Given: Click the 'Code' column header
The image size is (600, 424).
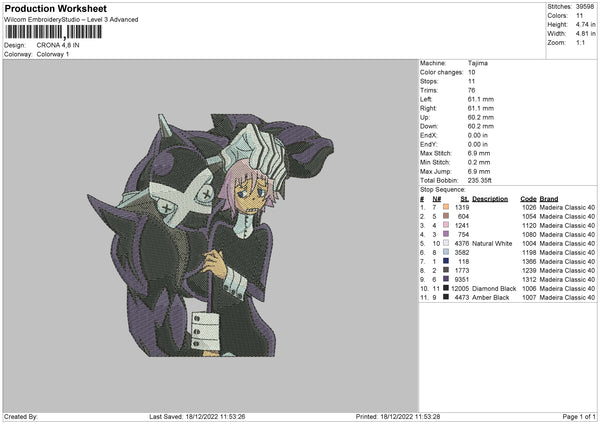Looking at the screenshot, I should (528, 199).
